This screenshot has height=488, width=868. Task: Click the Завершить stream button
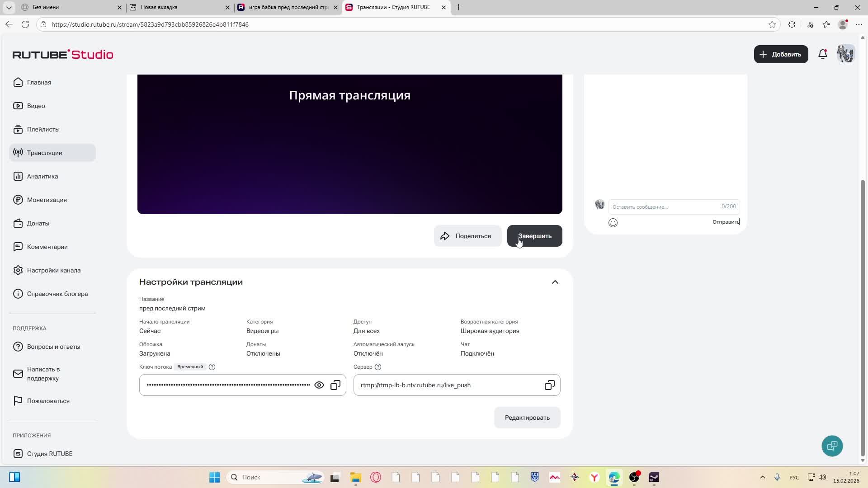[x=534, y=236]
